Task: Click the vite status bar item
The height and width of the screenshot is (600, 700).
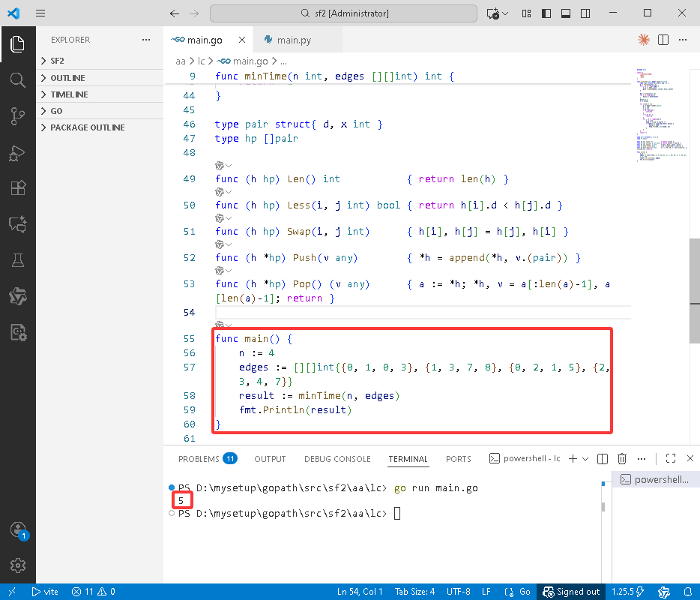Action: pyautogui.click(x=45, y=592)
